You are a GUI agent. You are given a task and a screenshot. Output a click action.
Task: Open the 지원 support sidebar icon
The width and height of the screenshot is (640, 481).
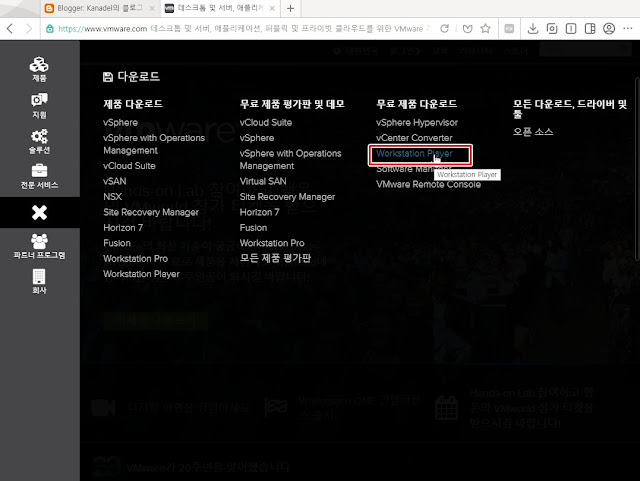39,105
